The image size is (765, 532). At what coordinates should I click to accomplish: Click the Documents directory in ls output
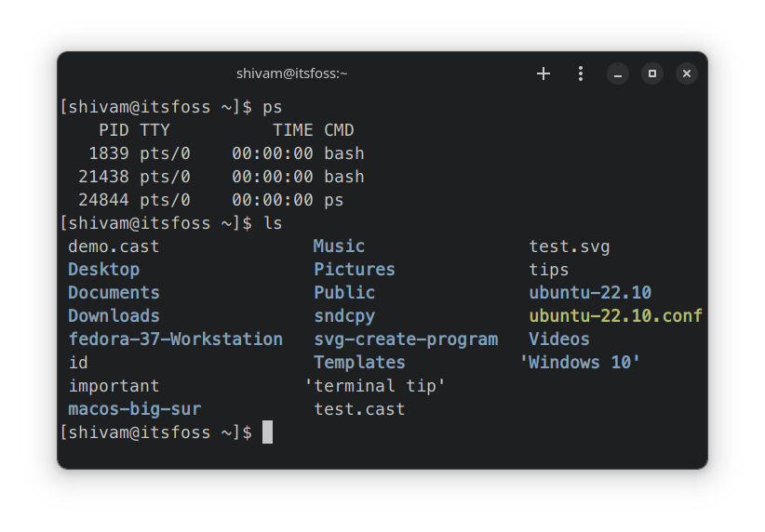click(114, 293)
